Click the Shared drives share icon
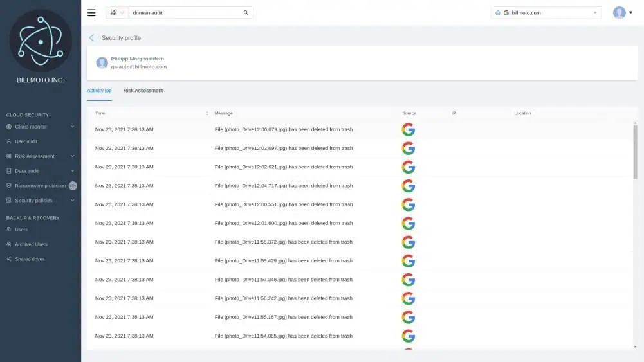Image resolution: width=644 pixels, height=362 pixels. [x=8, y=259]
